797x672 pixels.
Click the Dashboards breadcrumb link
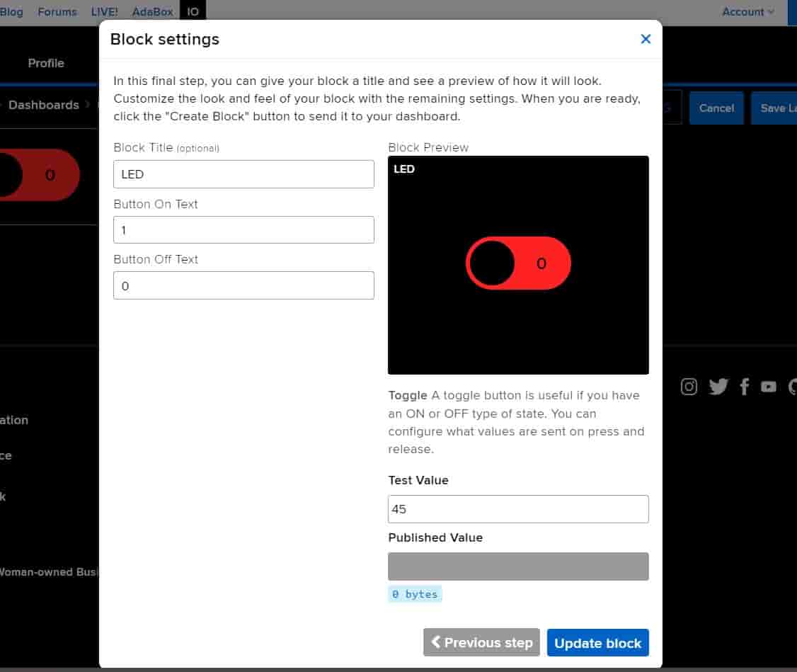(44, 105)
